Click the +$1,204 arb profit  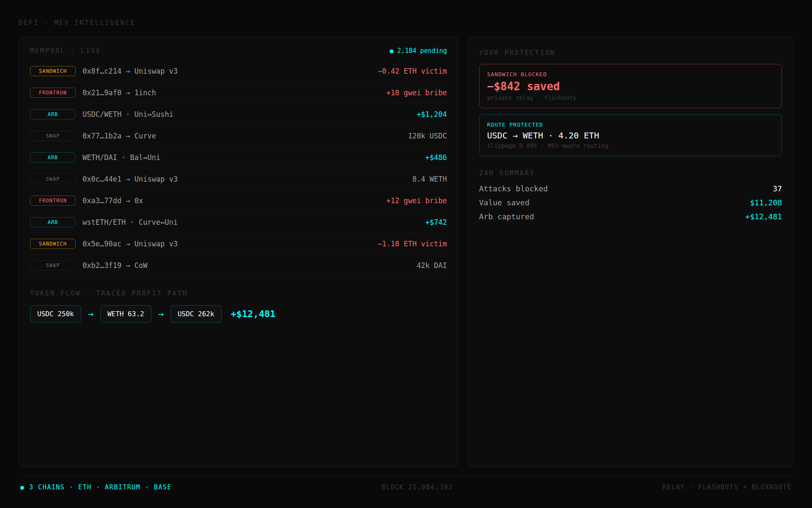coord(432,114)
